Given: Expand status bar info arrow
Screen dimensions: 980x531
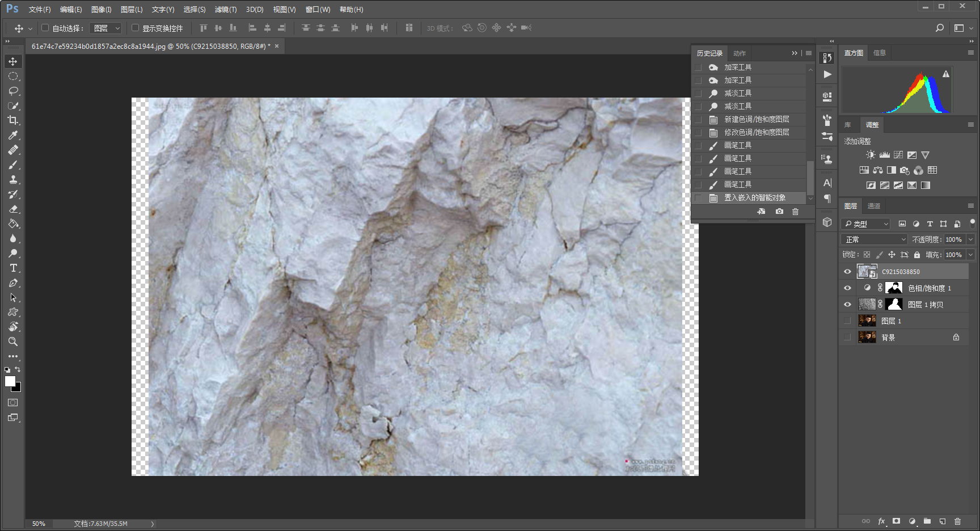Looking at the screenshot, I should click(x=152, y=524).
